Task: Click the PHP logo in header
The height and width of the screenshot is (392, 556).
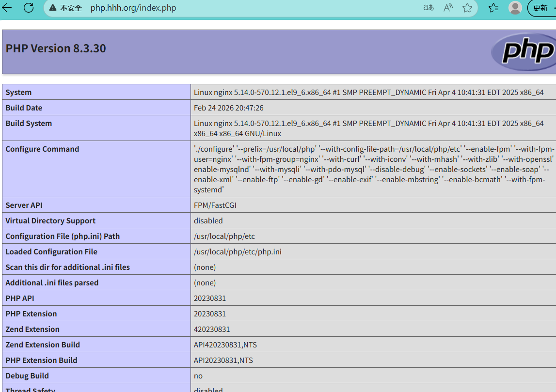Action: click(524, 52)
